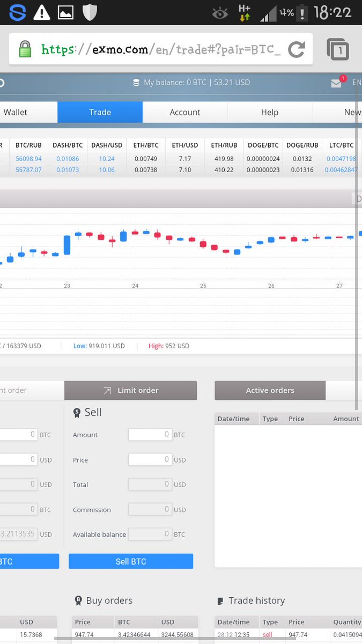Click the horizontal scrollbar at the bottom
Screen dimensions: 362x644
[176, 639]
